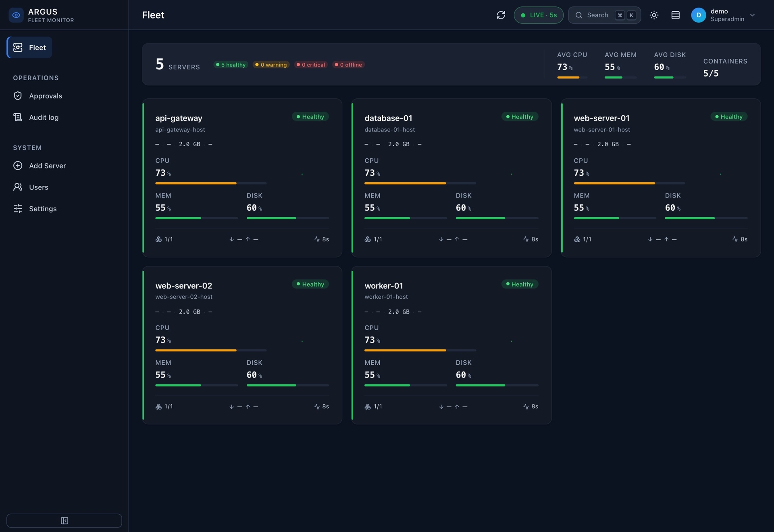
Task: Open the Search field
Action: (604, 15)
